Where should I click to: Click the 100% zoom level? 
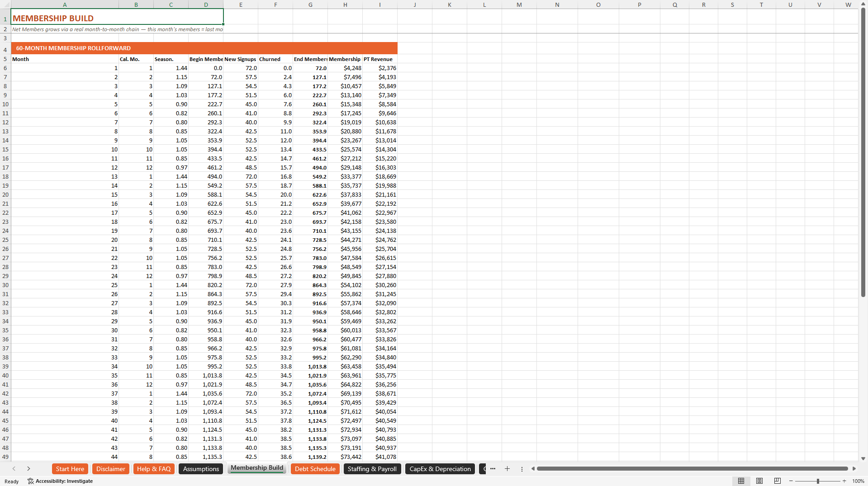(858, 481)
